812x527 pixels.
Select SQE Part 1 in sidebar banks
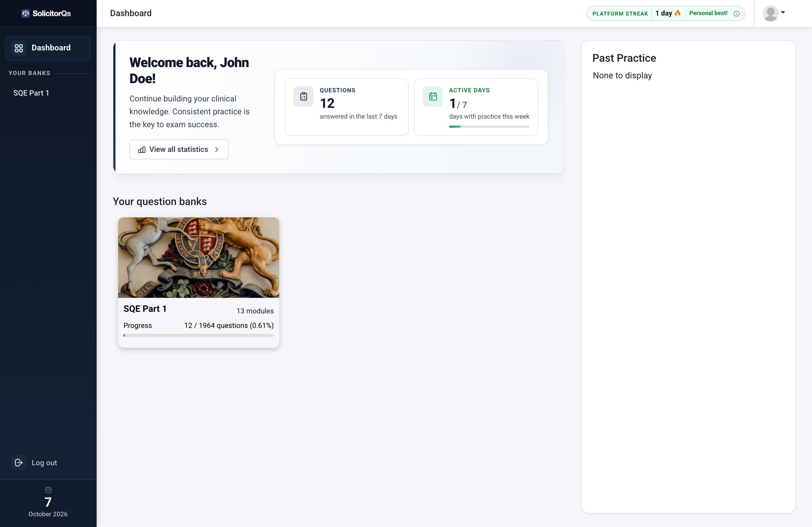point(31,93)
